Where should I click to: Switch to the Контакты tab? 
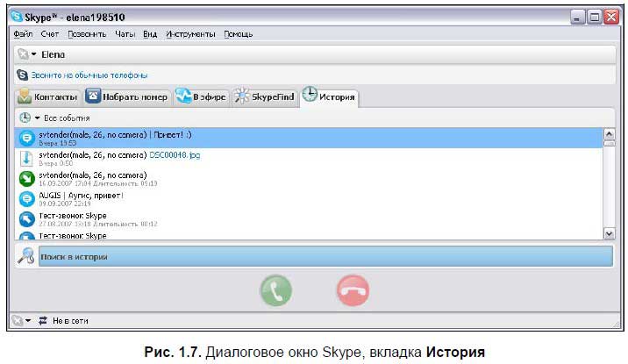coord(49,96)
